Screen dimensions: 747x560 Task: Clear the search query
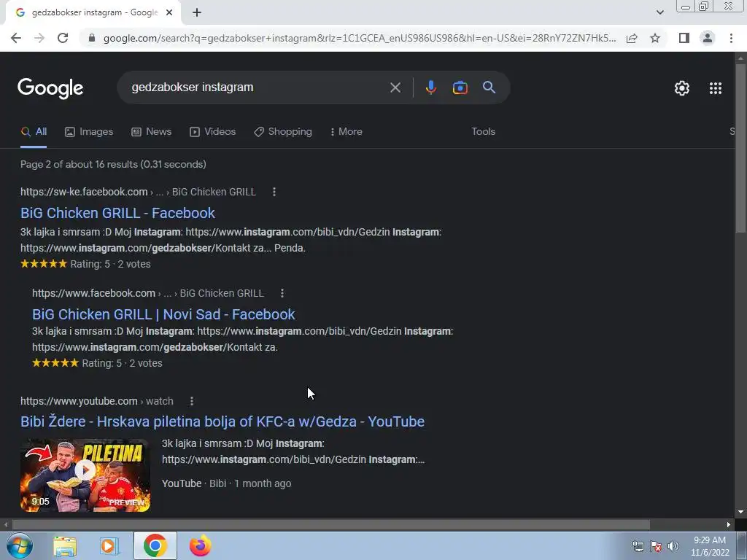[x=395, y=87]
